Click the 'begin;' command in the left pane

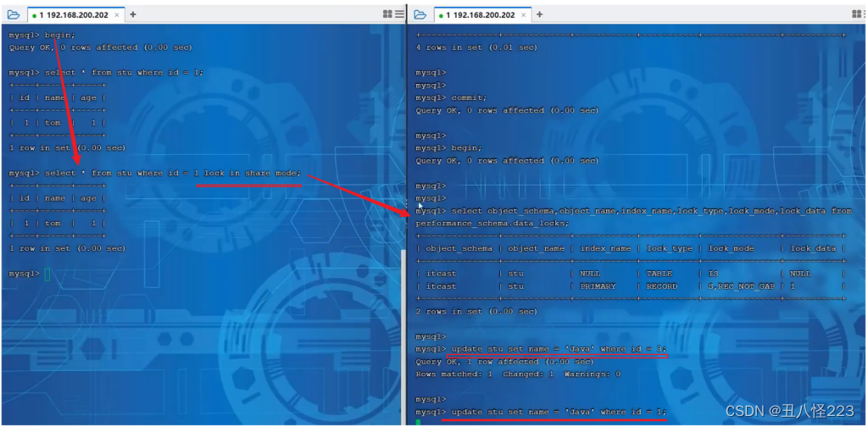pyautogui.click(x=58, y=35)
